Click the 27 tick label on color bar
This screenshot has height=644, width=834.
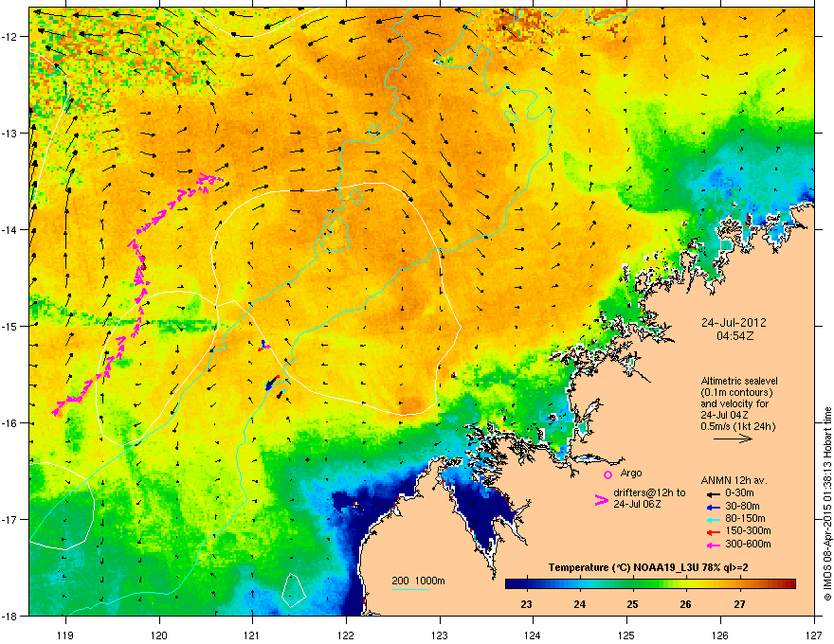(739, 604)
